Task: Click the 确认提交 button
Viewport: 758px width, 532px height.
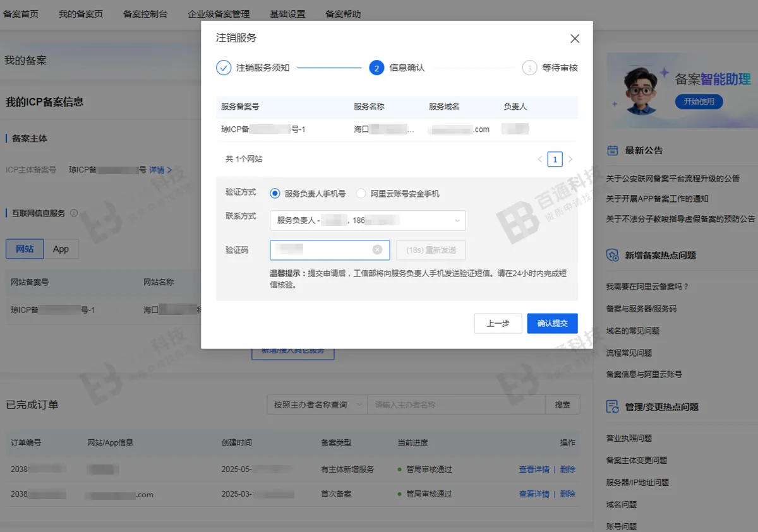Action: [552, 323]
